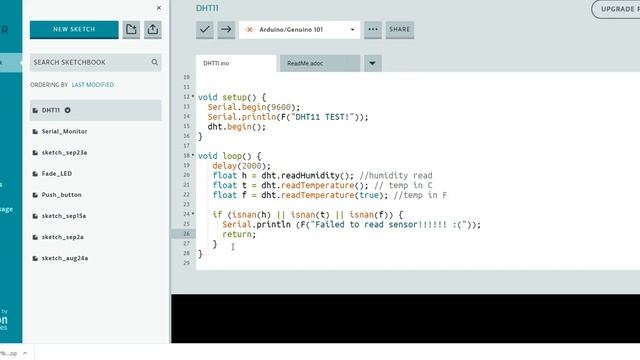
Task: Click the sketch_aug24a file icon
Action: pyautogui.click(x=35, y=258)
